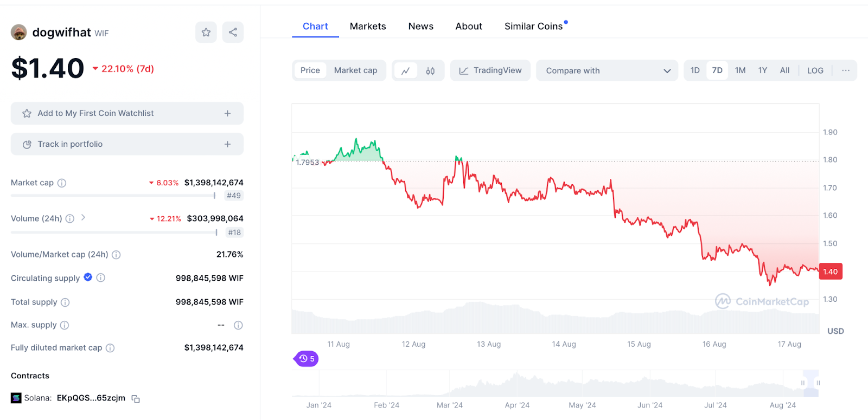This screenshot has width=868, height=420.
Task: Click volume value $303,998,064
Action: [x=215, y=218]
